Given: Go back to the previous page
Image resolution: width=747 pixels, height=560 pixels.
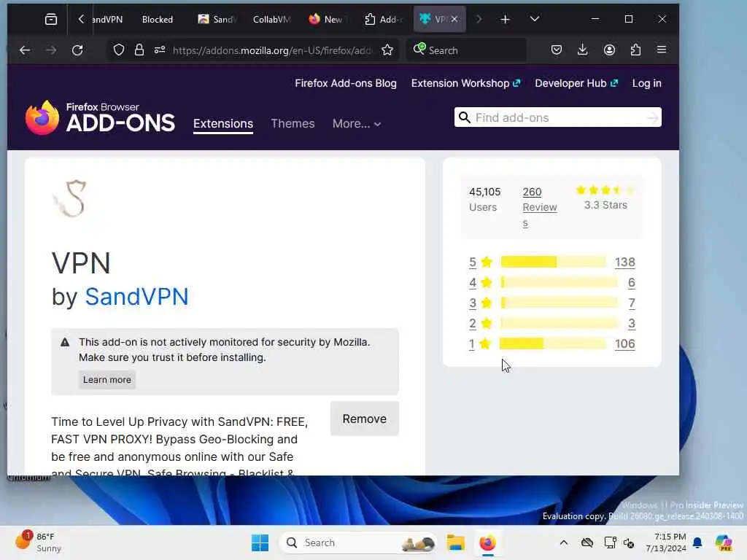Looking at the screenshot, I should pyautogui.click(x=25, y=50).
